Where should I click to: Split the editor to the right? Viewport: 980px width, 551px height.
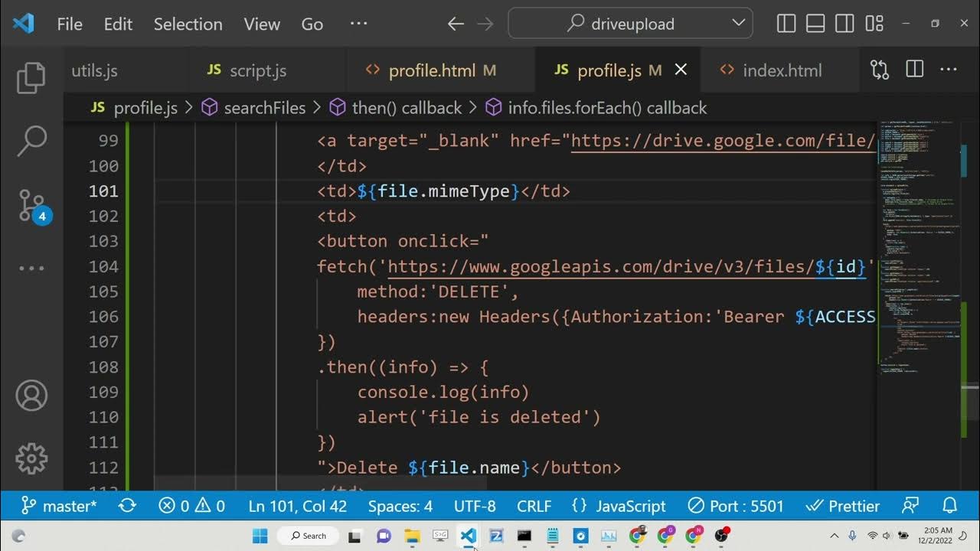click(914, 70)
